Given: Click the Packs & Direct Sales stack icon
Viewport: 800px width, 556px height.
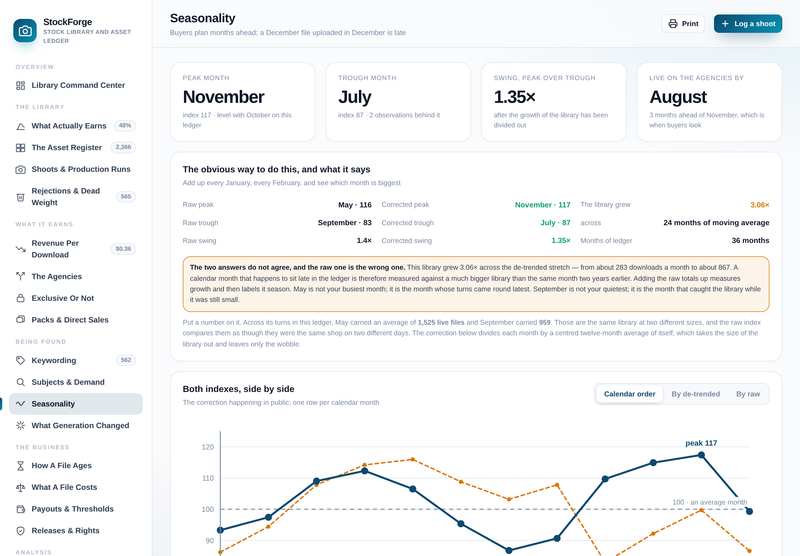Looking at the screenshot, I should tap(20, 320).
